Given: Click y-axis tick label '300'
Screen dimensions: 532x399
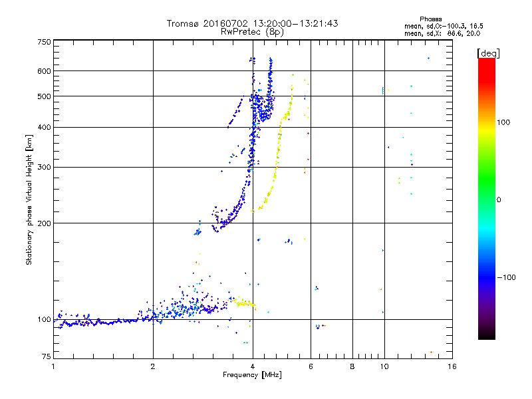Looking at the screenshot, I should [44, 167].
